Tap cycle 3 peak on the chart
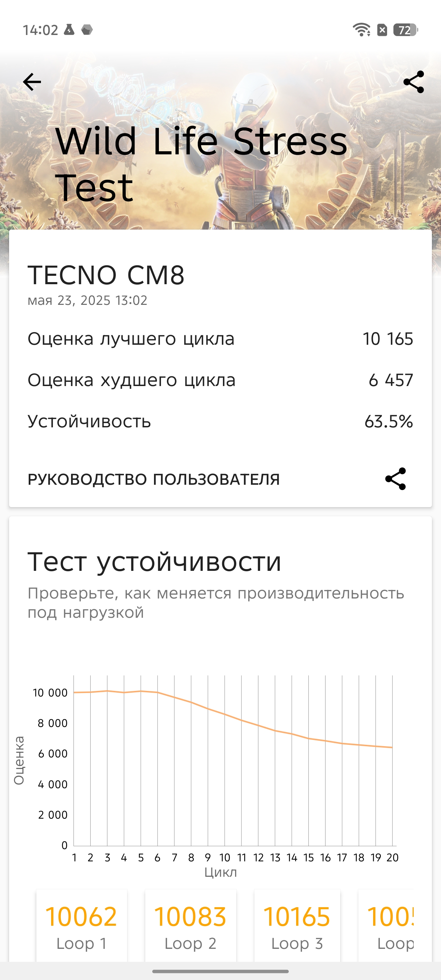Viewport: 441px width, 980px height. (x=107, y=691)
